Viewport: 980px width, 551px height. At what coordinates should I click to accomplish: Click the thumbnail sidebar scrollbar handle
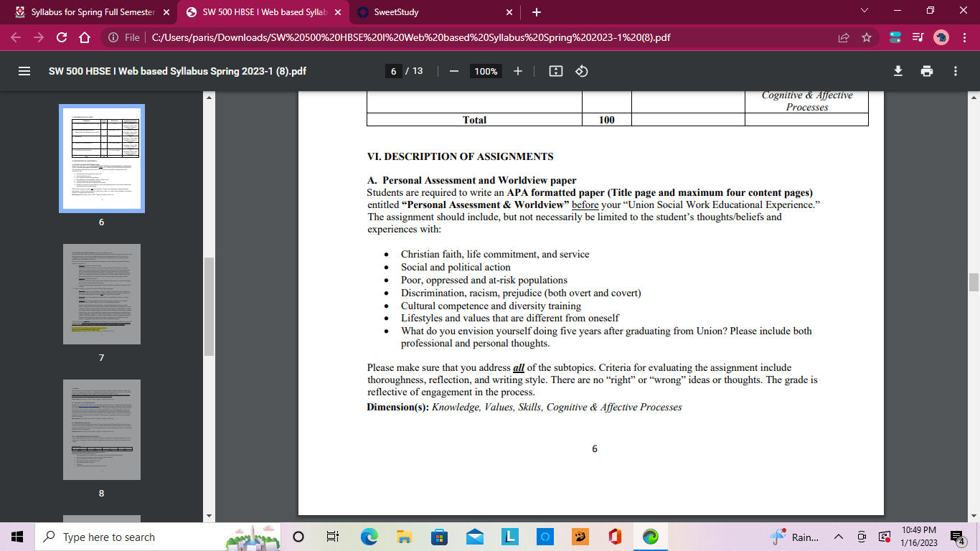tap(209, 306)
